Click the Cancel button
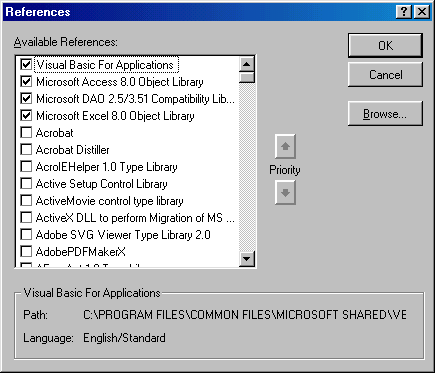This screenshot has width=435, height=373. pyautogui.click(x=385, y=74)
